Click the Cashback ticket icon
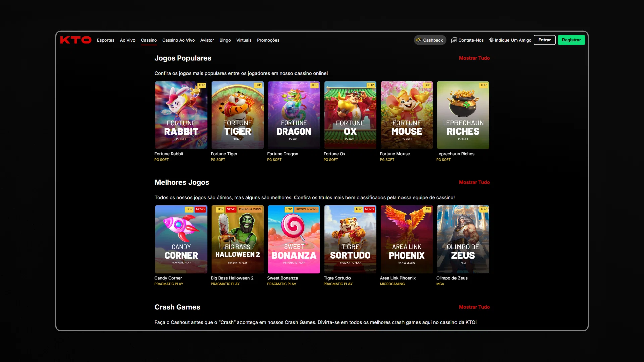 418,40
